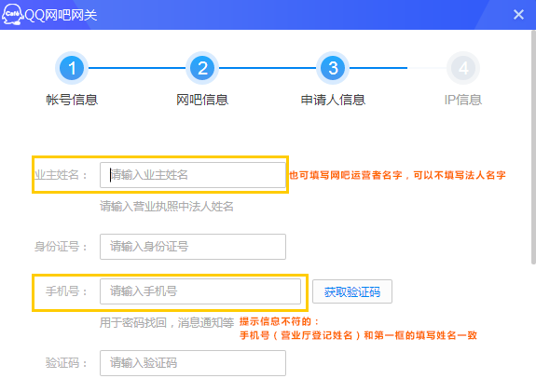Focus the 业主姓名 input field
536x392 pixels.
click(193, 175)
